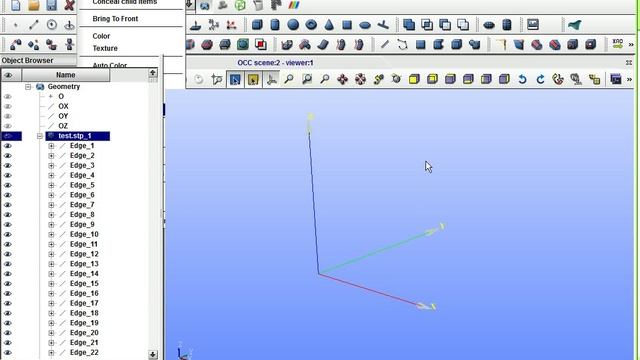The height and width of the screenshot is (360, 640).
Task: Toggle visibility of Edge_20
Action: (x=8, y=333)
